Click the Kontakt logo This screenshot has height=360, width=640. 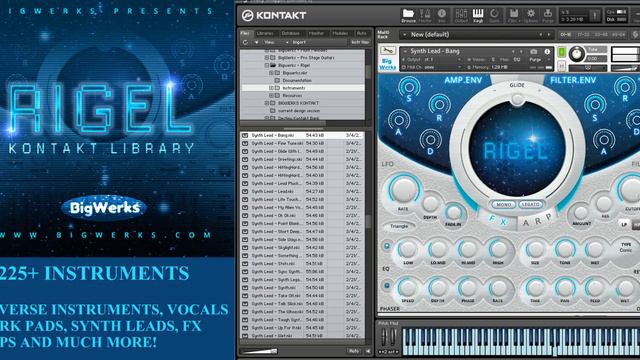click(273, 16)
